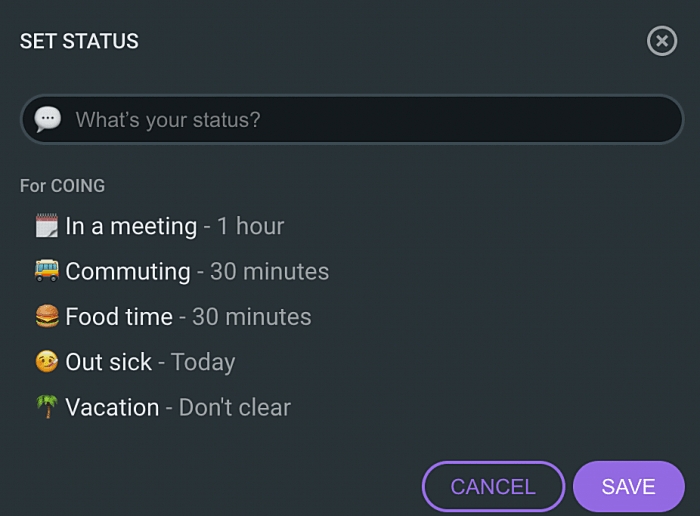Click the 1 hour duration text
This screenshot has width=700, height=516.
coord(251,226)
